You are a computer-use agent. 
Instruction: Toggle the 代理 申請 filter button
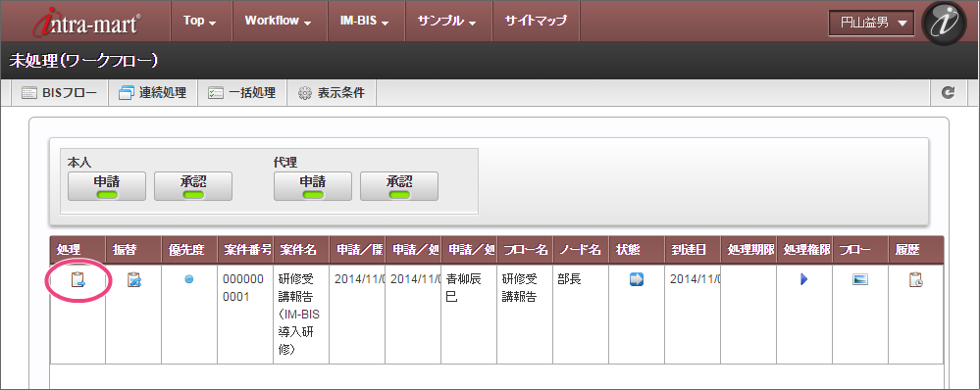313,186
